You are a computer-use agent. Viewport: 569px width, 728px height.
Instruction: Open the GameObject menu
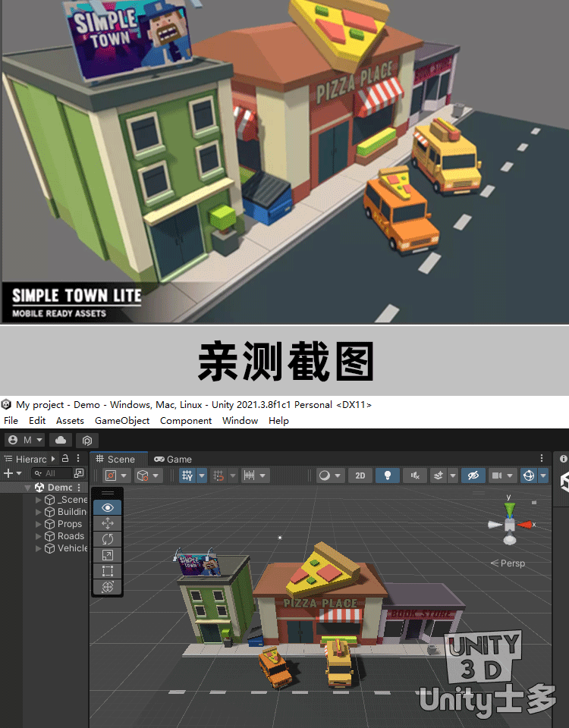point(122,420)
